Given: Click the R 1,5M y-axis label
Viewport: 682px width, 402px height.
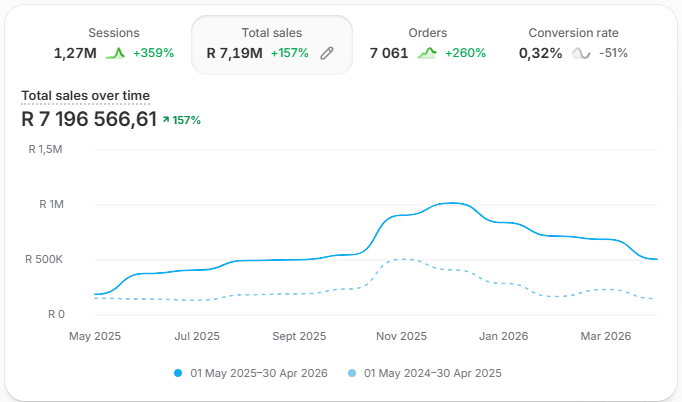Looking at the screenshot, I should point(45,150).
